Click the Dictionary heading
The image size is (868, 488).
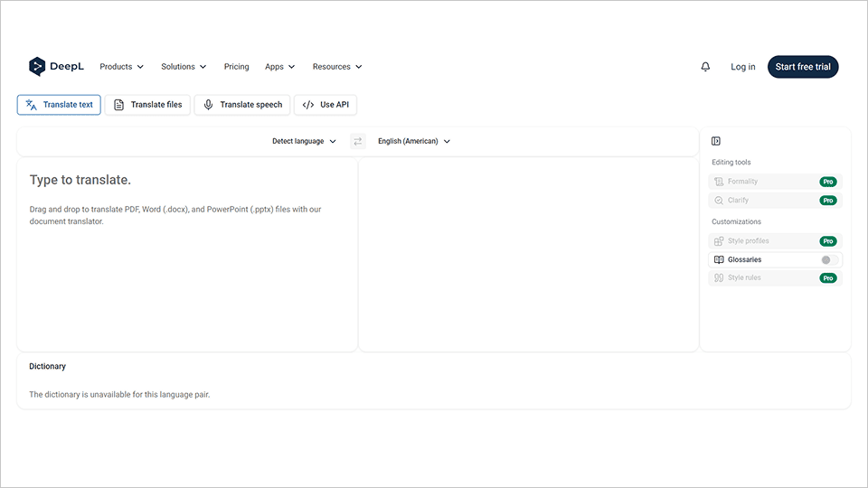coord(48,366)
